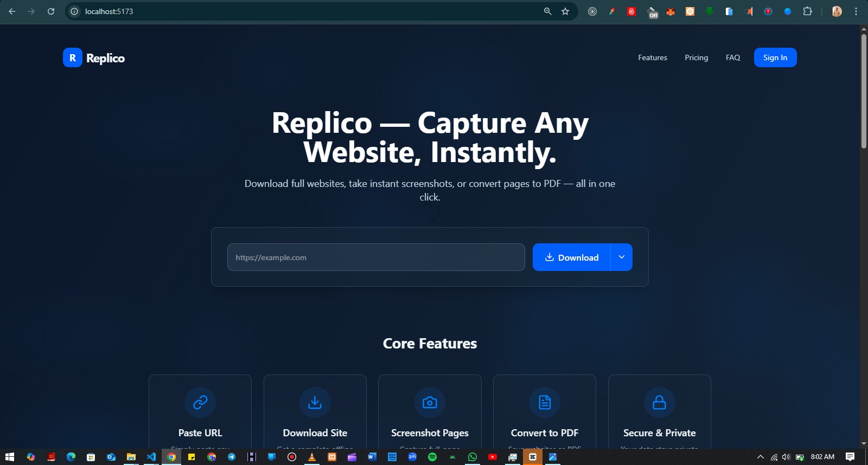Open the Pricing nav link
The image size is (868, 465).
[696, 57]
